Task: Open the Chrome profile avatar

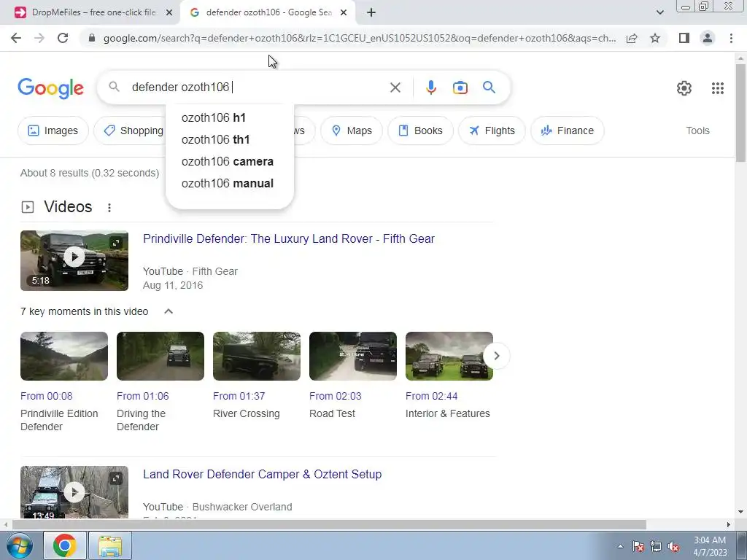Action: pos(708,38)
